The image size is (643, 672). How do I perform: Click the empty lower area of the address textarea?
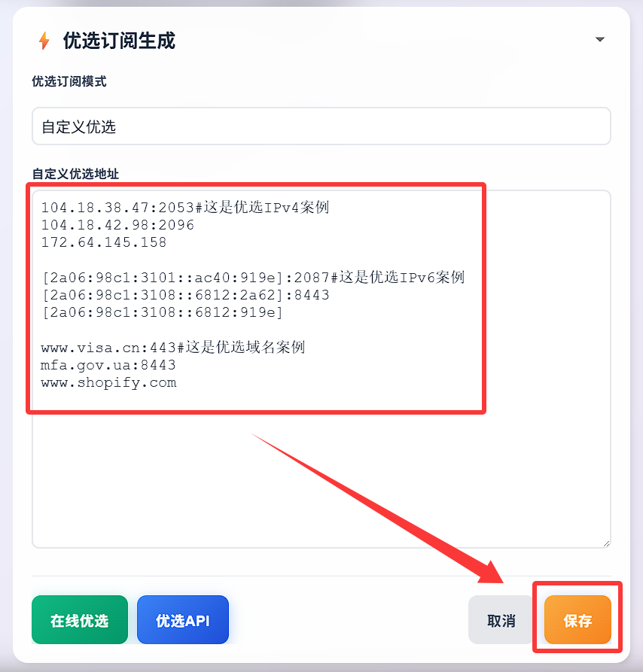pos(321,480)
